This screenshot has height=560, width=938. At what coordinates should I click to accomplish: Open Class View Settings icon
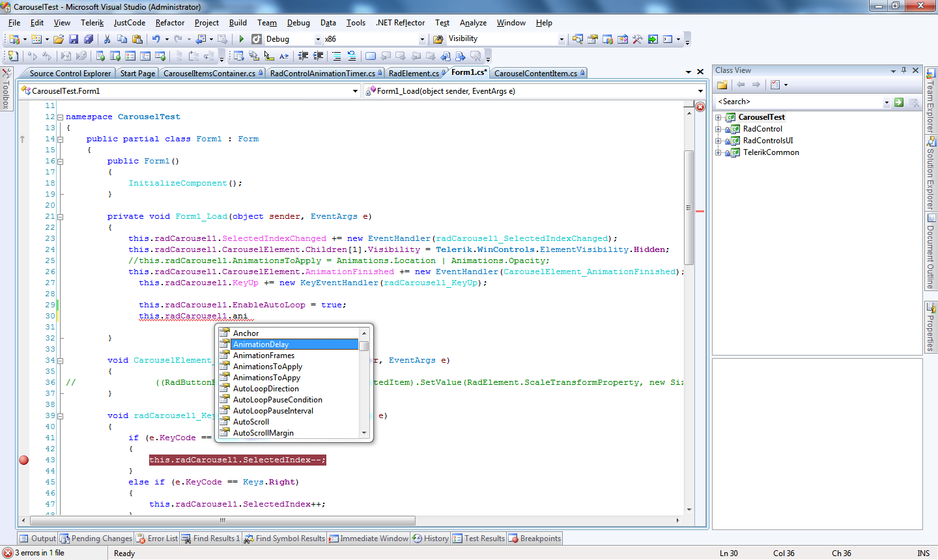[775, 85]
